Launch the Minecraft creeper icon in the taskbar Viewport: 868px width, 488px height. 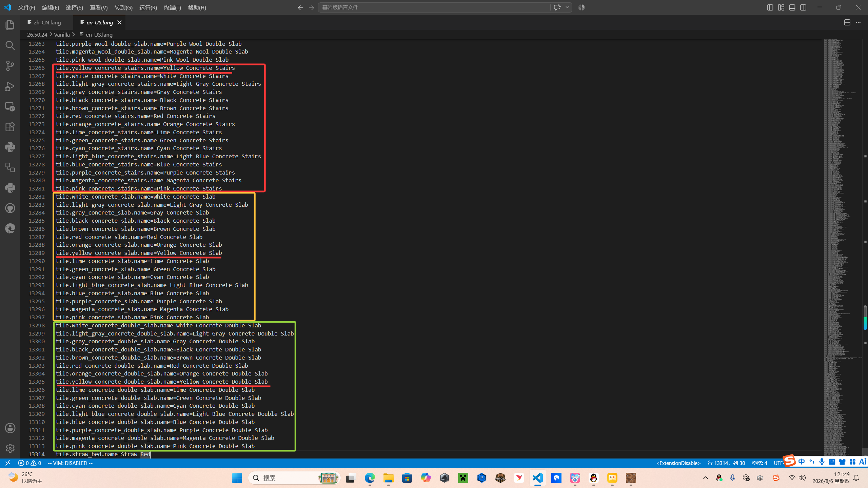point(463,478)
